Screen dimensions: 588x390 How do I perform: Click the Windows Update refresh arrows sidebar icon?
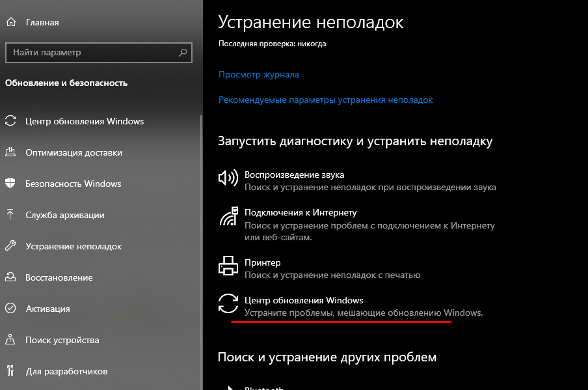(x=10, y=121)
